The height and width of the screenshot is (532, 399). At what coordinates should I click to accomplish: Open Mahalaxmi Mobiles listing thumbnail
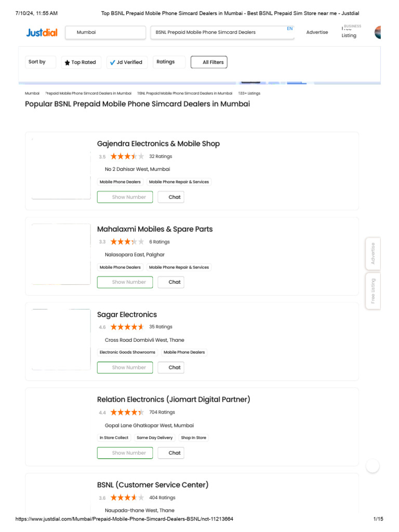(61, 254)
